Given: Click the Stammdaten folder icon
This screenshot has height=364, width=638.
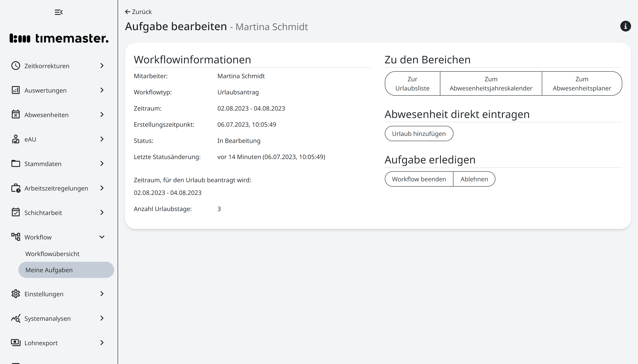Looking at the screenshot, I should 16,163.
